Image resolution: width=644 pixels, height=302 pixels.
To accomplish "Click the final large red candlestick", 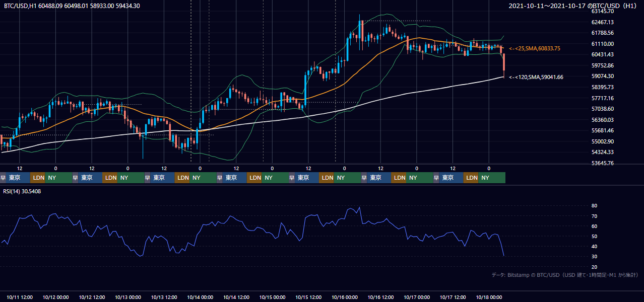I will 504,62.
